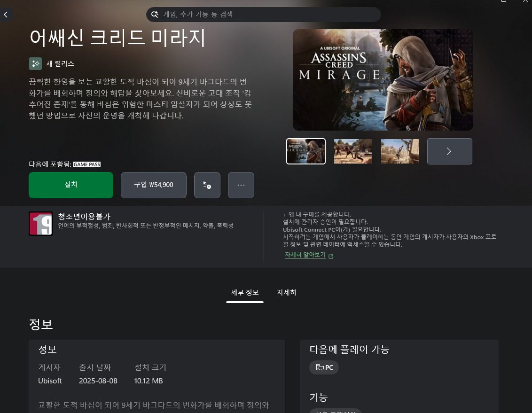This screenshot has height=413, width=532.
Task: Select the combat scene thumbnail
Action: [353, 151]
